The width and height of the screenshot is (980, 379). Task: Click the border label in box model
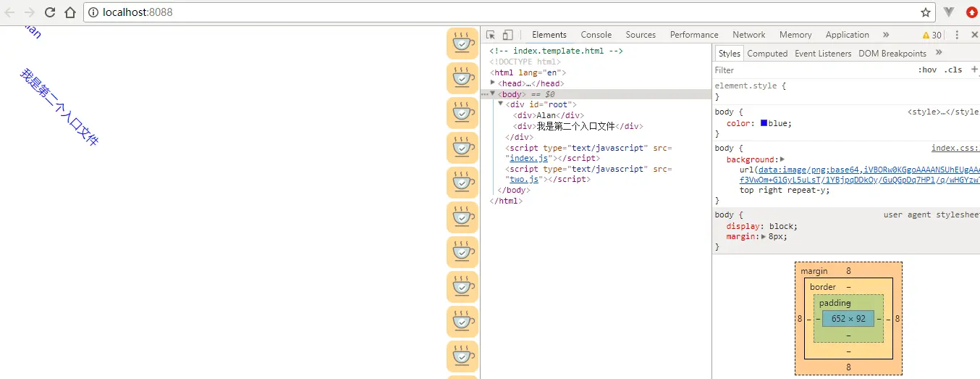click(823, 287)
